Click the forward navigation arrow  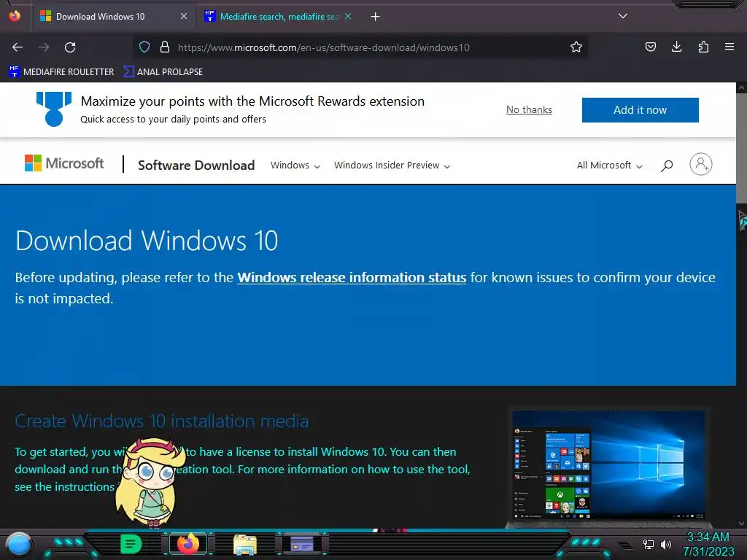coord(44,47)
